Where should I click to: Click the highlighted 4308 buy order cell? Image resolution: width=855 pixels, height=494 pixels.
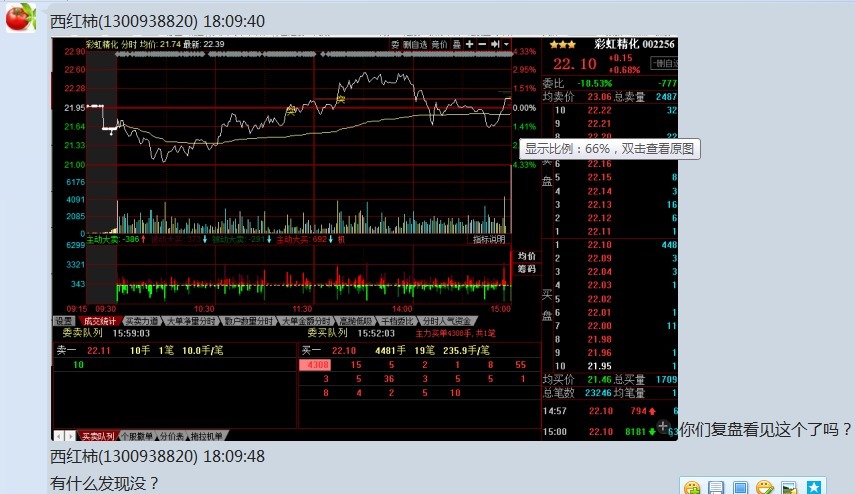coord(315,365)
